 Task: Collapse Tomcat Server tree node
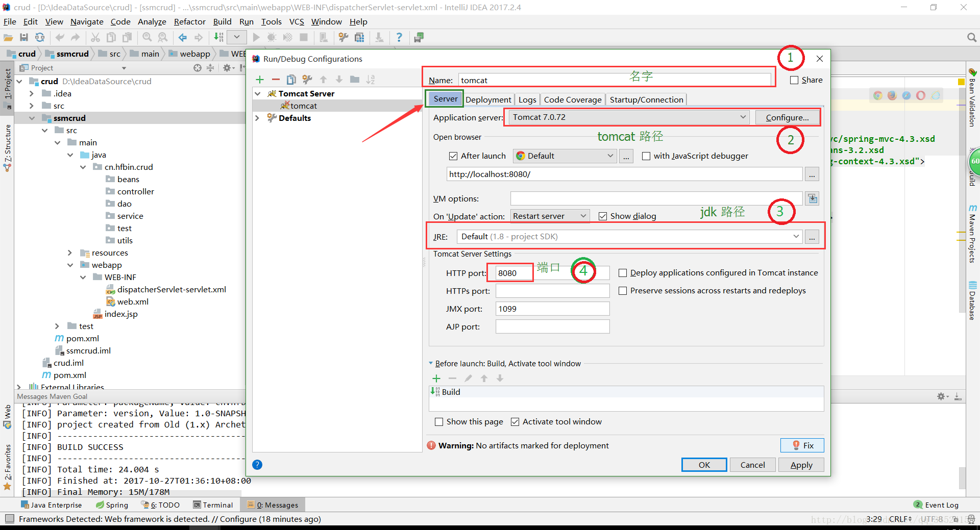coord(258,94)
